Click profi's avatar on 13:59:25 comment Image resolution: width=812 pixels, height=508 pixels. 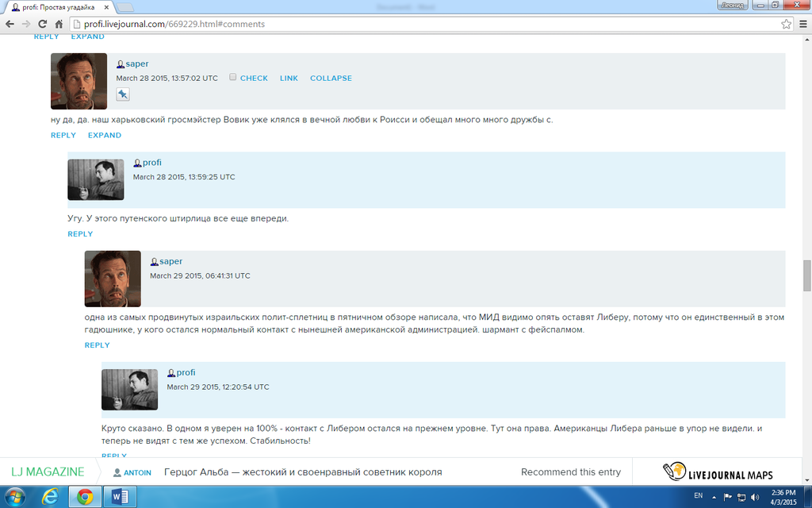(x=96, y=179)
